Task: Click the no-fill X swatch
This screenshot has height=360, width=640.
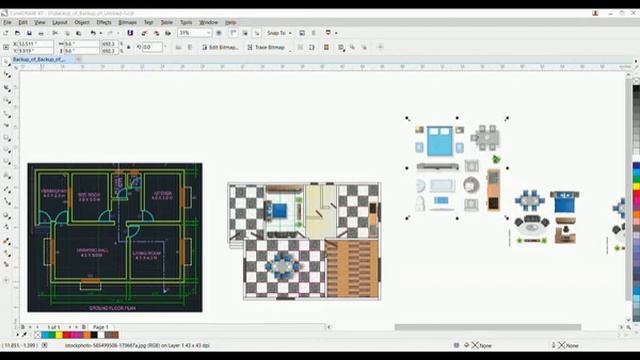Action: 38,335
